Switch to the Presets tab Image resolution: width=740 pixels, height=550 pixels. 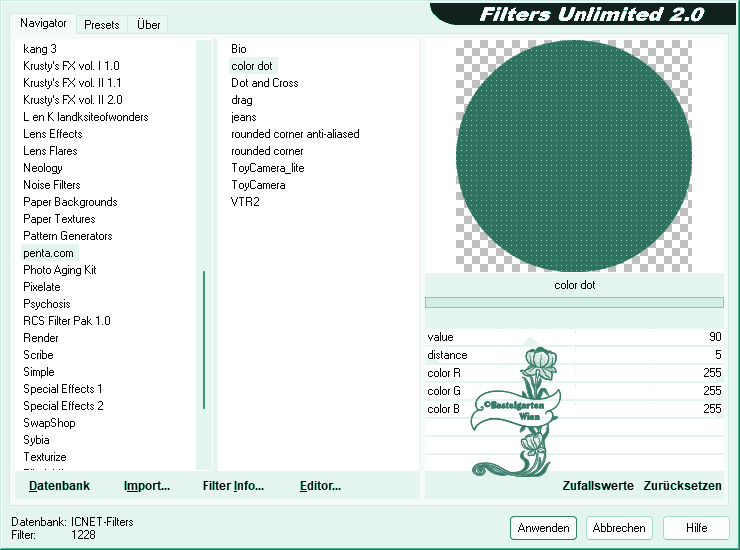pos(101,25)
